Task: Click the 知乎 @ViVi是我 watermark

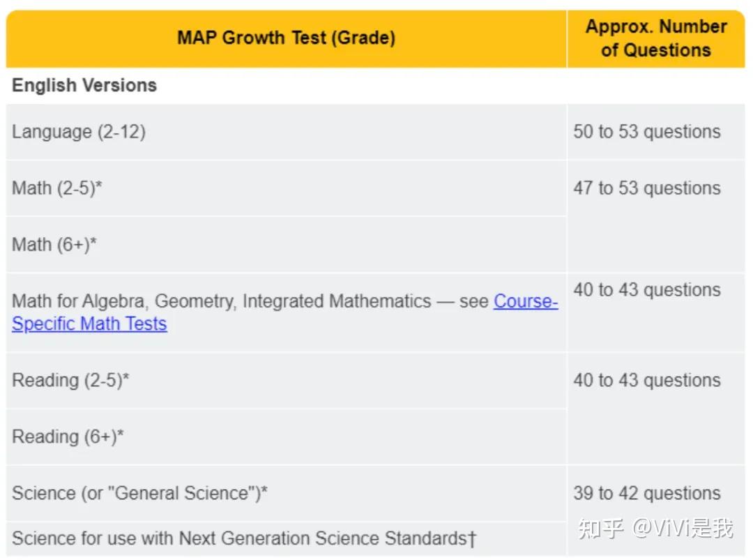Action: (655, 529)
